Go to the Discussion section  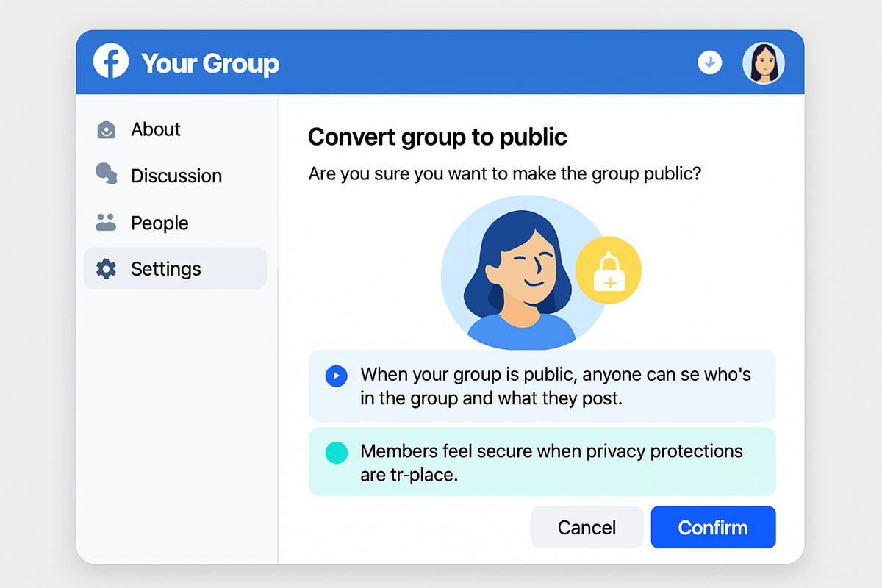tap(176, 176)
